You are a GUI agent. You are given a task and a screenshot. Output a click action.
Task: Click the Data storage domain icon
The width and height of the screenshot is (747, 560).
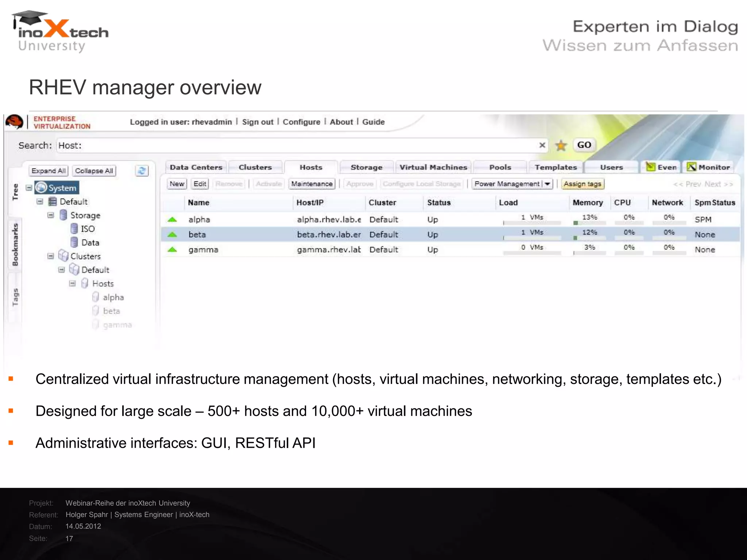74,242
